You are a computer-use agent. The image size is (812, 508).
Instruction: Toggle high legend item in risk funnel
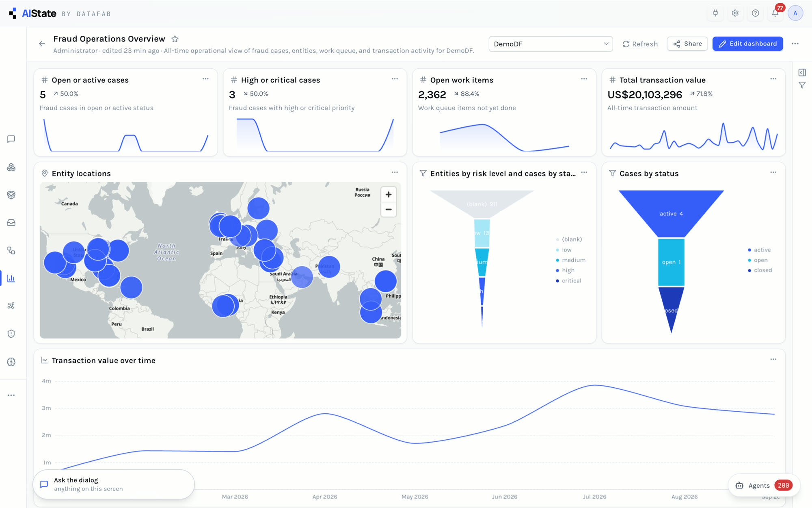click(x=565, y=270)
